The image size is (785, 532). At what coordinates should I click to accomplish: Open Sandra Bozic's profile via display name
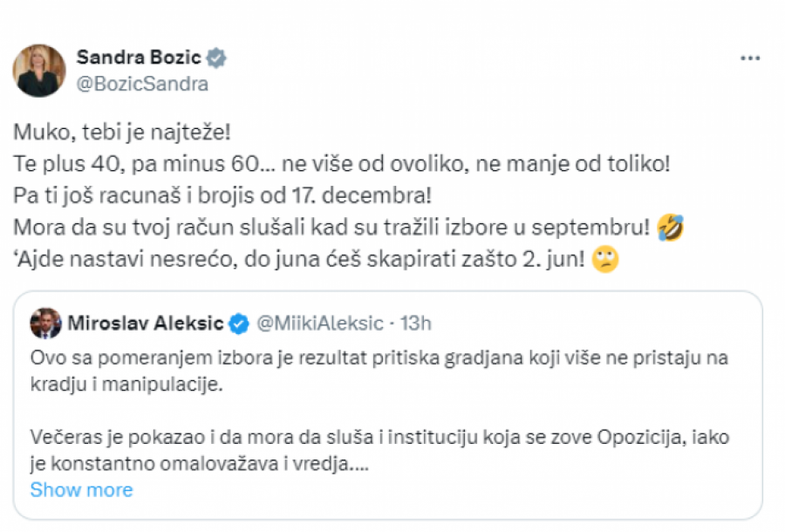coord(140,56)
